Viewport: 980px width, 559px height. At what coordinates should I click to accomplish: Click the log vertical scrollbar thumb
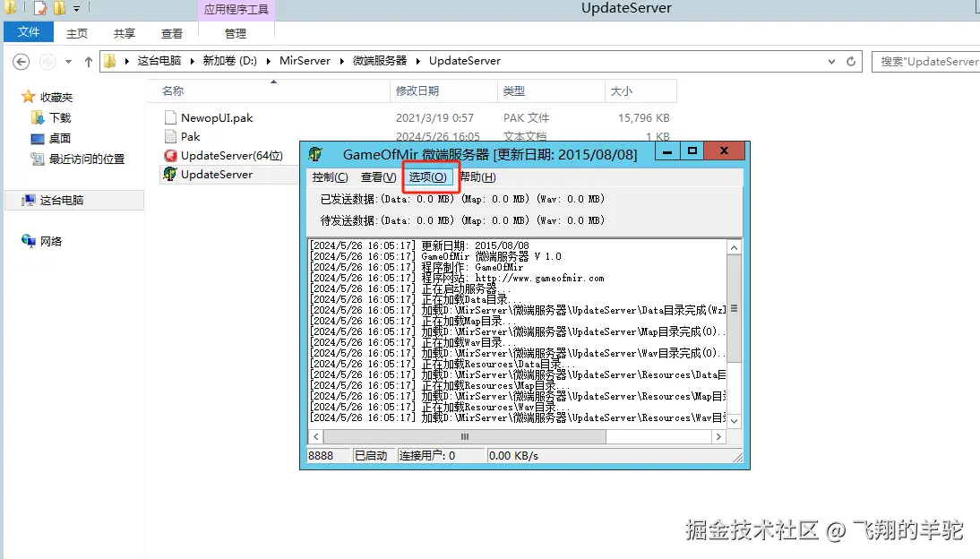pyautogui.click(x=734, y=309)
